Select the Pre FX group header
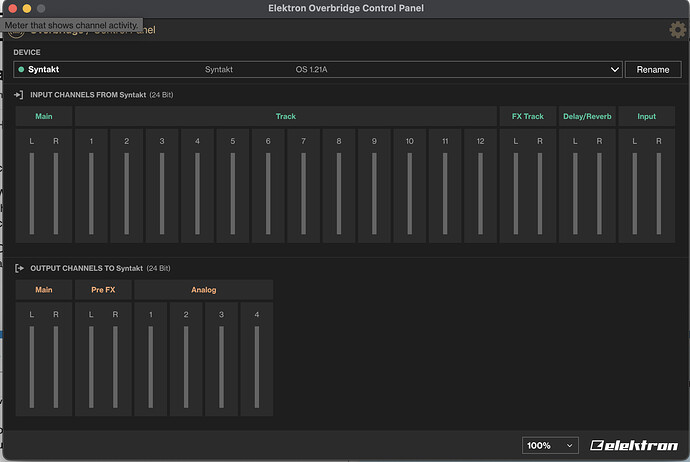This screenshot has height=462, width=690. coord(103,290)
